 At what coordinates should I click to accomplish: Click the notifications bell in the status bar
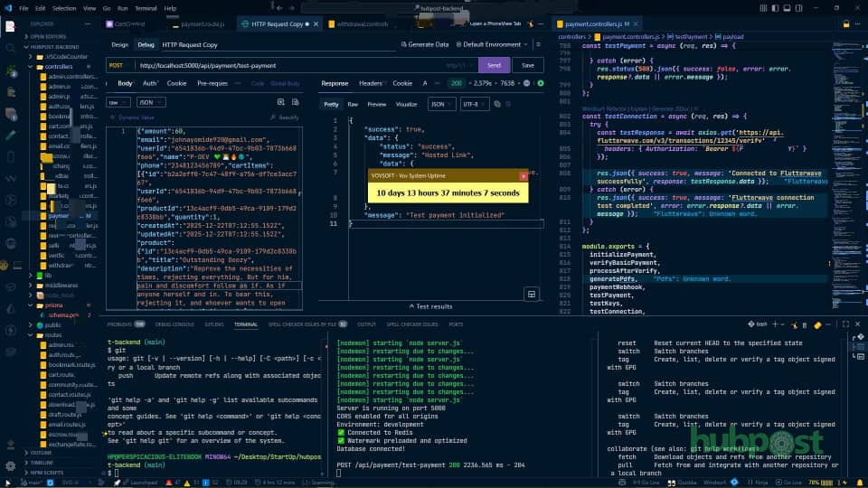click(x=860, y=483)
